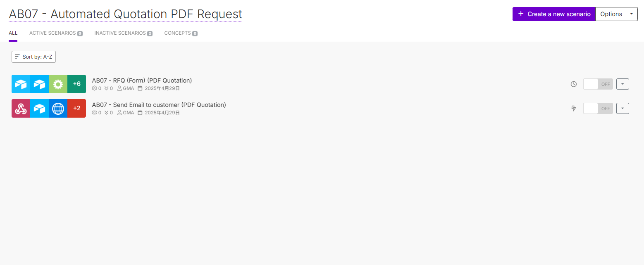
Task: Select the Airtable icon on the RFQ scenario
Action: point(21,84)
